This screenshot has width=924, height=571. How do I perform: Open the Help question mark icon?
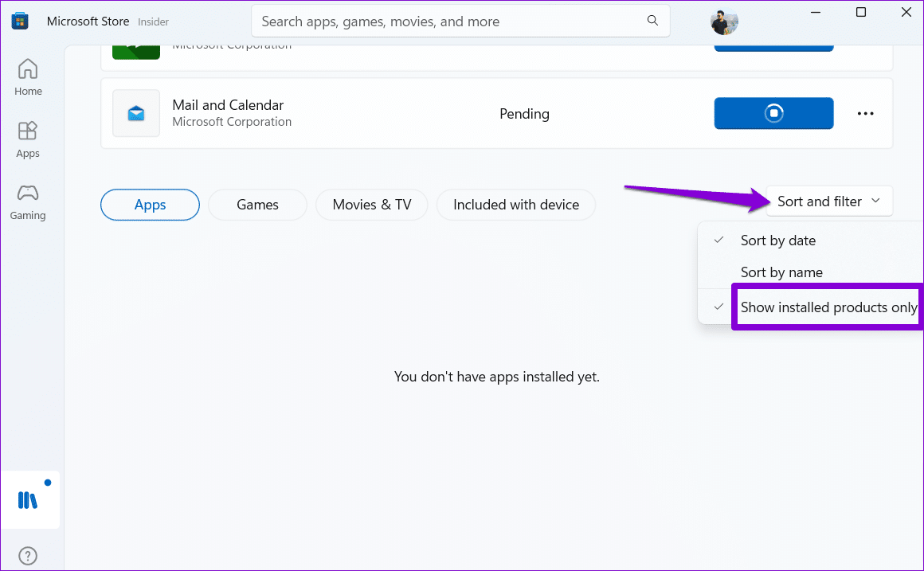tap(28, 556)
